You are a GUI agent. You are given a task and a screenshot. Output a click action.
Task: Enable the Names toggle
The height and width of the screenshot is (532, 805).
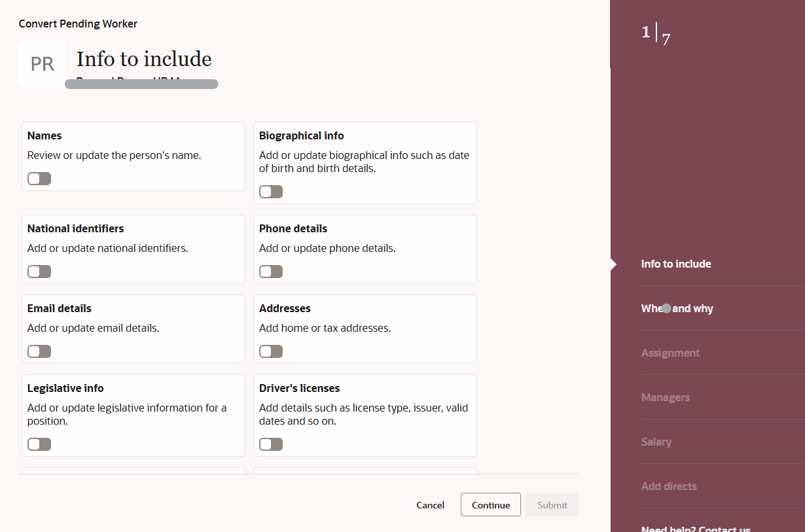coord(39,179)
